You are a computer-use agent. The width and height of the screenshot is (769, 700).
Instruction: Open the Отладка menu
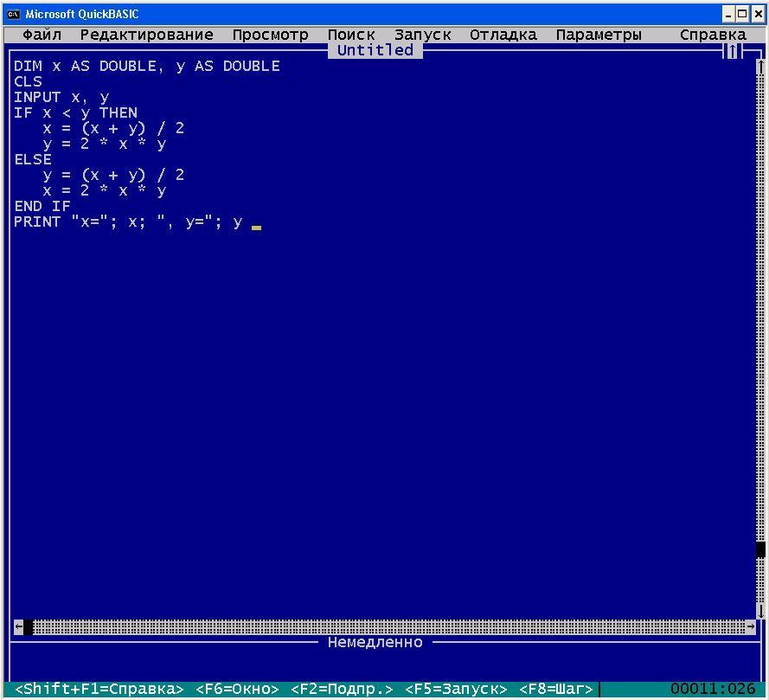click(503, 35)
